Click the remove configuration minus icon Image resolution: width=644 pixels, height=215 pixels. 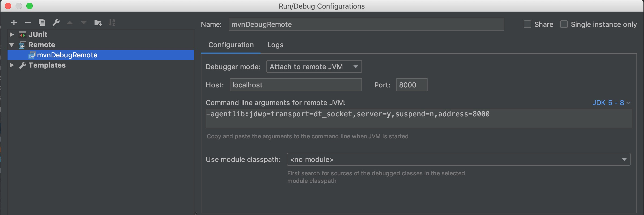(28, 23)
